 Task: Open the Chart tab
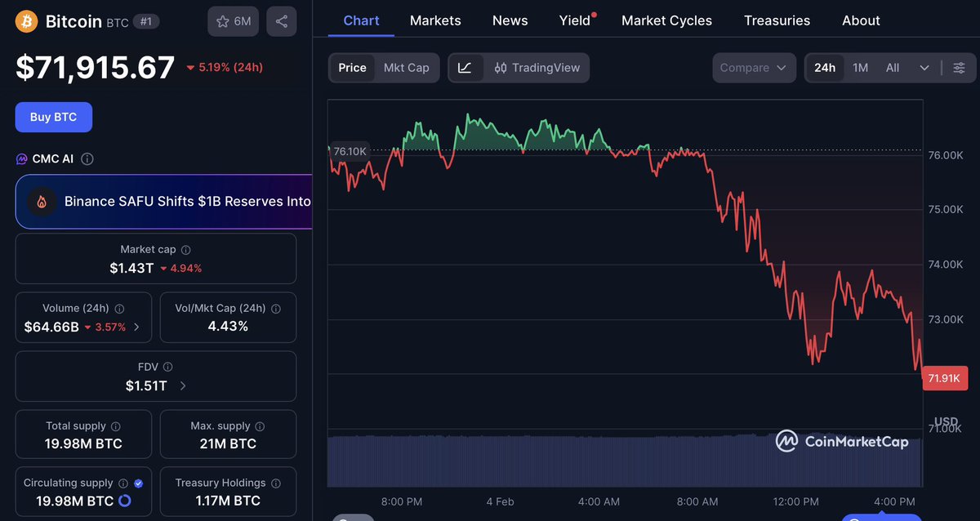point(361,20)
